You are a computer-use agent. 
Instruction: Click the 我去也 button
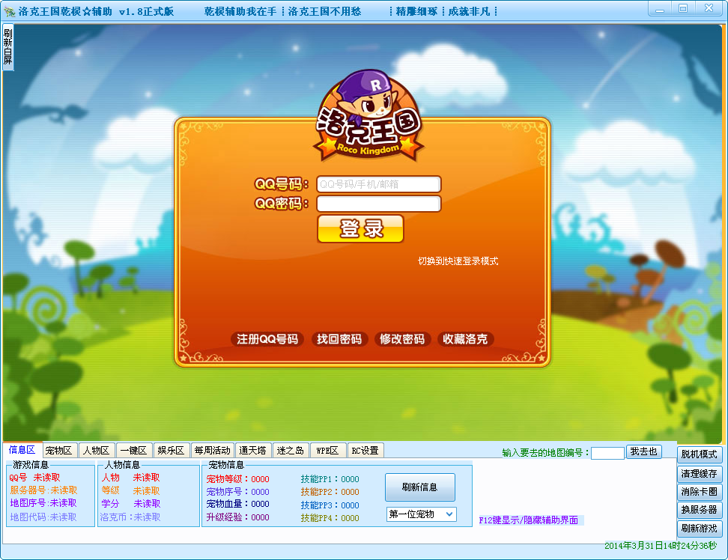click(643, 451)
